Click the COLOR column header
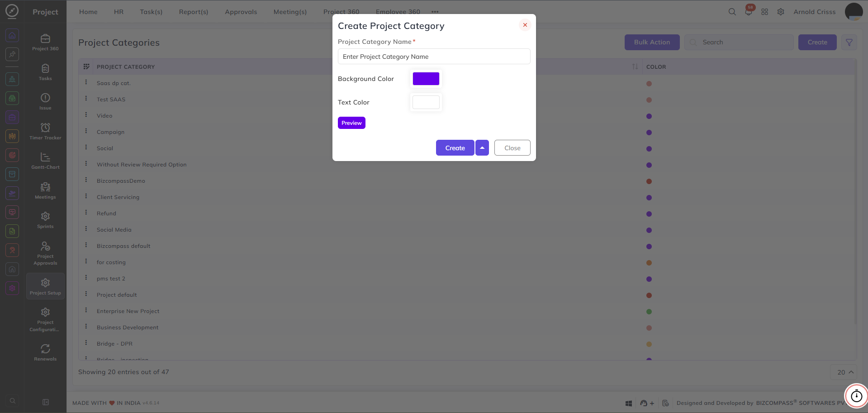The height and width of the screenshot is (413, 868). click(x=656, y=67)
